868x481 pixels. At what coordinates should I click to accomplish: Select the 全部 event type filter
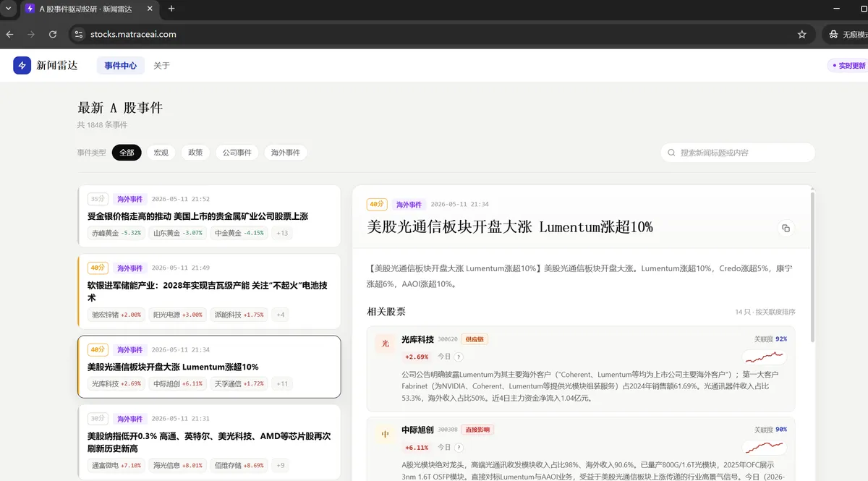127,153
